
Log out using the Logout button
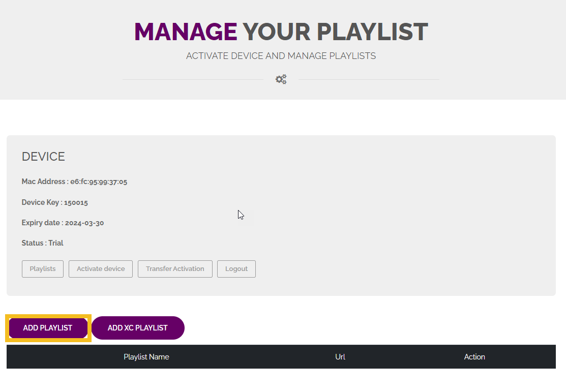point(236,268)
